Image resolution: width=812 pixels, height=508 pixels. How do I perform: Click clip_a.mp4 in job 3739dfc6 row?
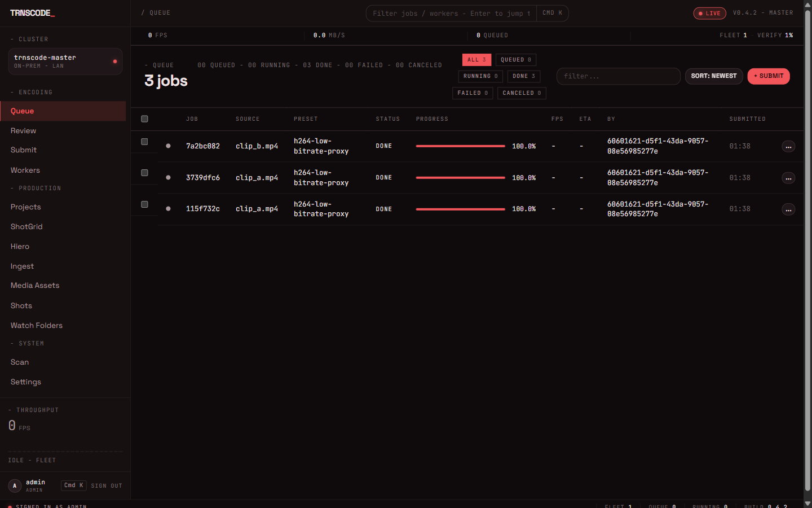[x=257, y=178]
